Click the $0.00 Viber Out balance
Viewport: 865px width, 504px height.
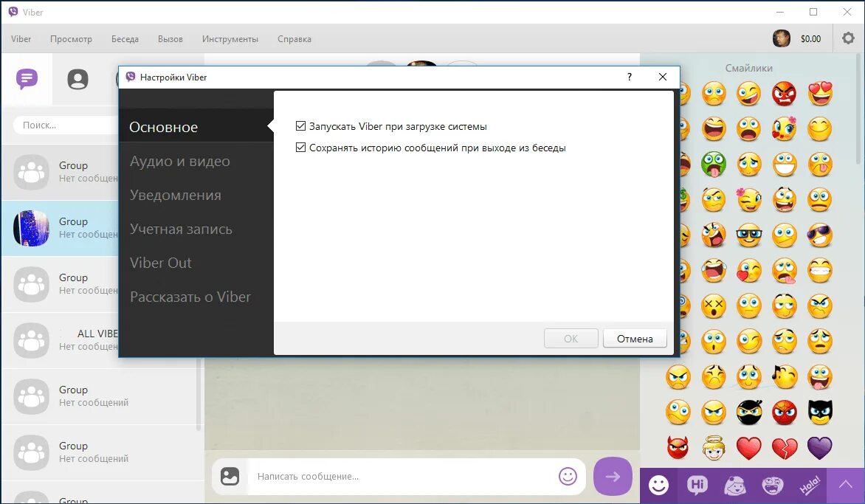click(x=810, y=38)
